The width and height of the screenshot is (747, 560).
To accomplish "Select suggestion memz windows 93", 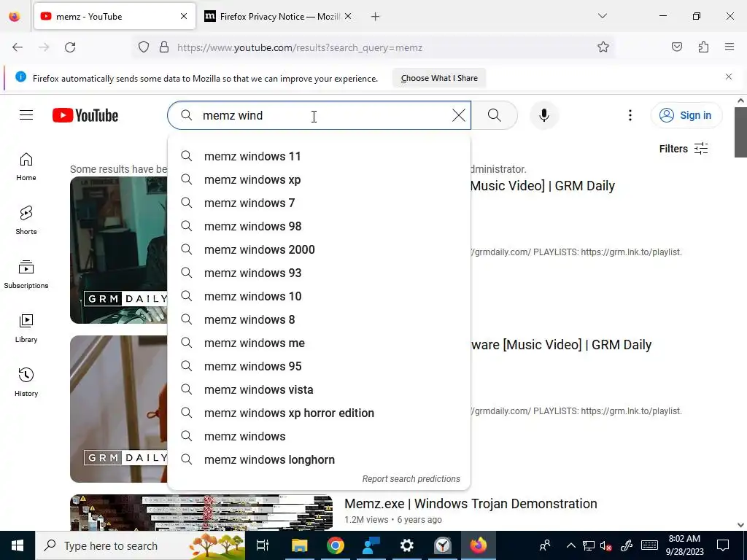I will tap(319, 273).
